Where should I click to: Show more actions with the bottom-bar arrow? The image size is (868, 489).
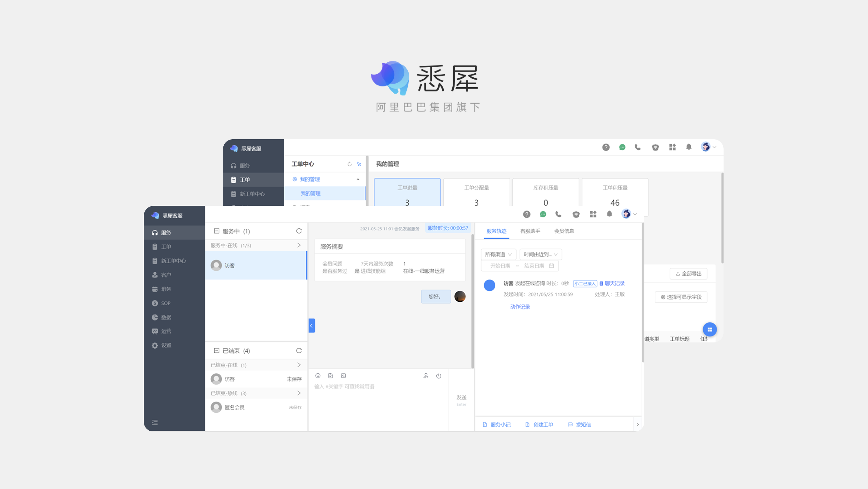click(638, 425)
